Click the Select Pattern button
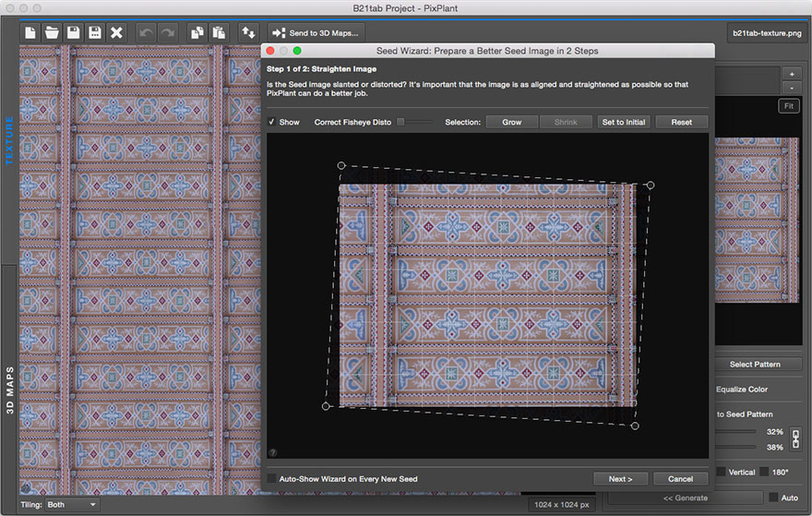Screen dimensions: 812x516 tap(755, 365)
